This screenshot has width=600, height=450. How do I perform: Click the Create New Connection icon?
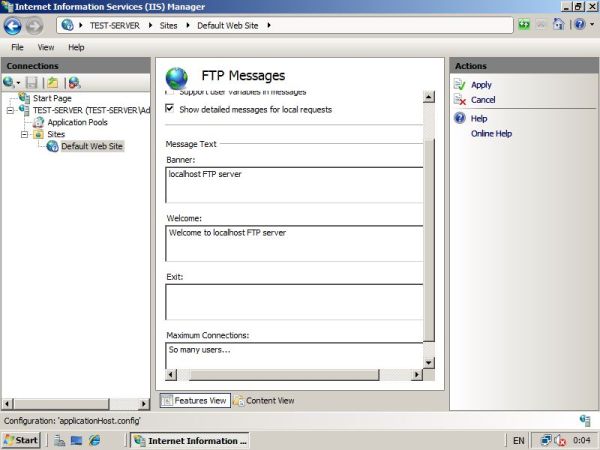pos(9,82)
